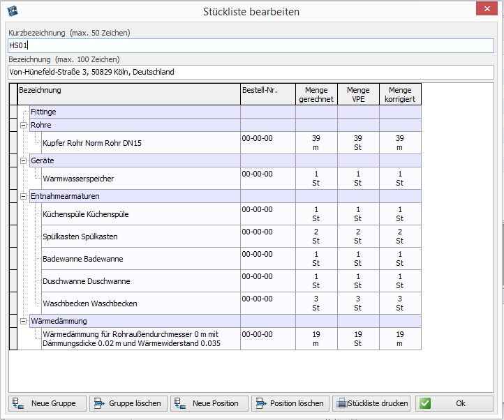Click Bestell-Nr. 00-00-00 of Spülkasten
Viewport: 504px width, 420px height.
click(257, 232)
